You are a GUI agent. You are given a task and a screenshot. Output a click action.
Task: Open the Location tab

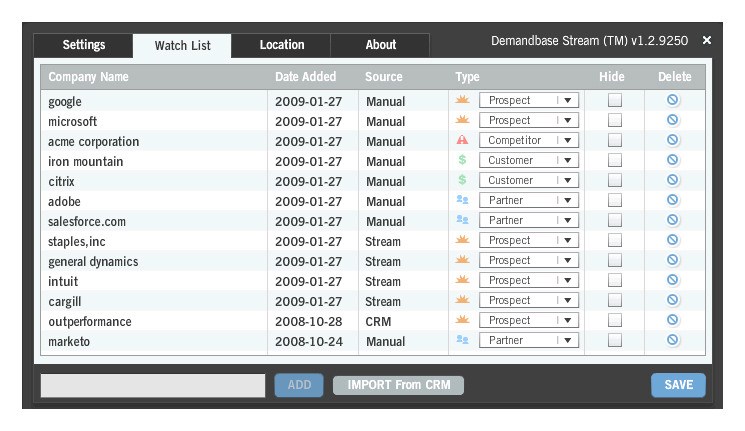(282, 45)
